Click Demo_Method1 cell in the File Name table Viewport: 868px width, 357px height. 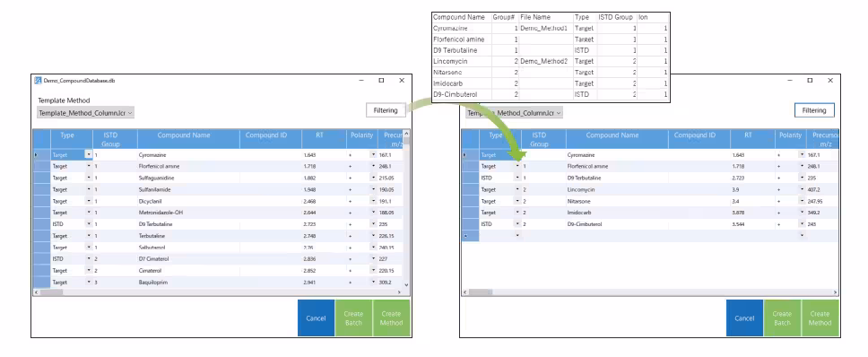pyautogui.click(x=545, y=28)
